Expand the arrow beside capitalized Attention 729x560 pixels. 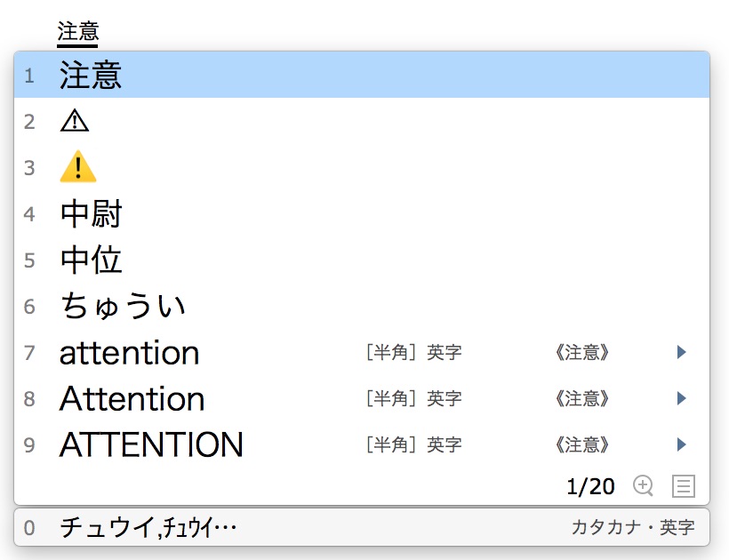(x=682, y=399)
